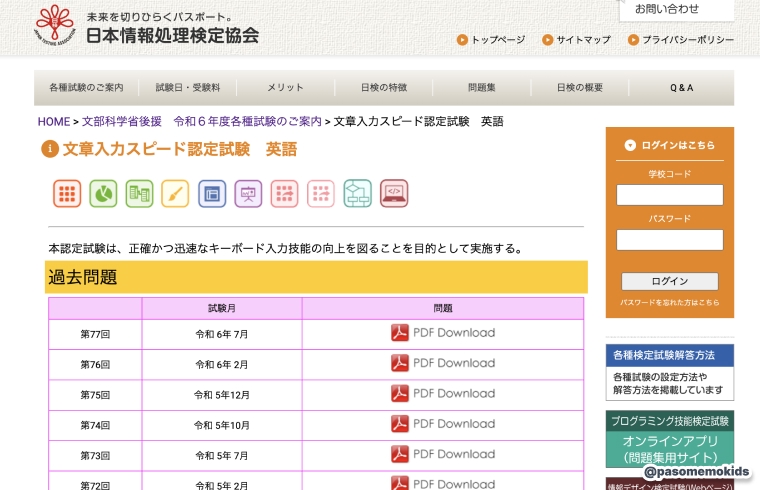Click the round arrow icon beside ログインはこちら

630,145
